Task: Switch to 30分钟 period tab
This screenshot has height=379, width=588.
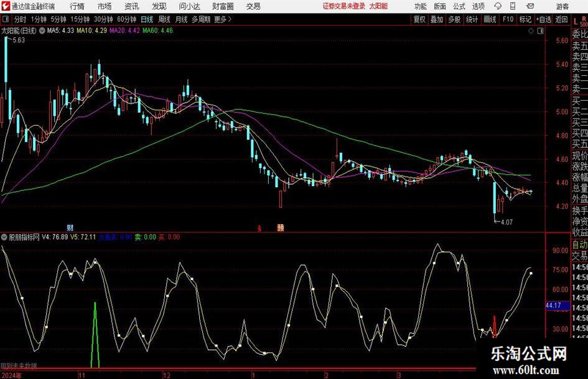Action: pos(103,19)
